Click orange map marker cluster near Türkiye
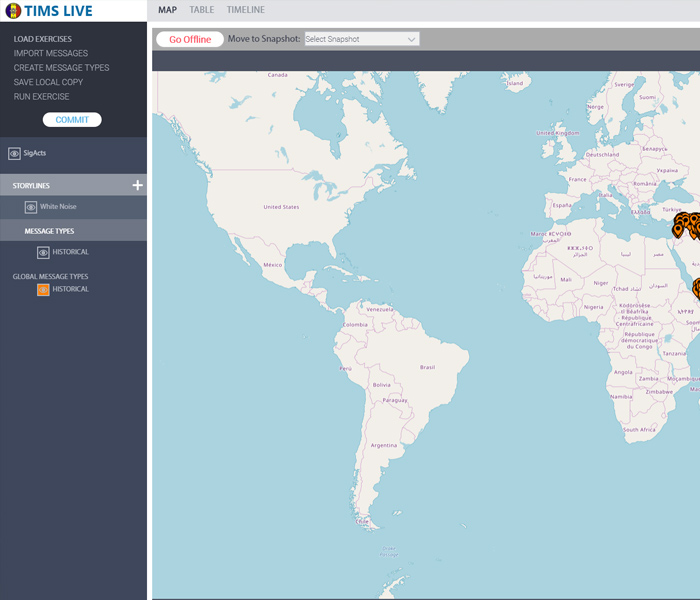Image resolution: width=700 pixels, height=600 pixels. click(x=685, y=224)
